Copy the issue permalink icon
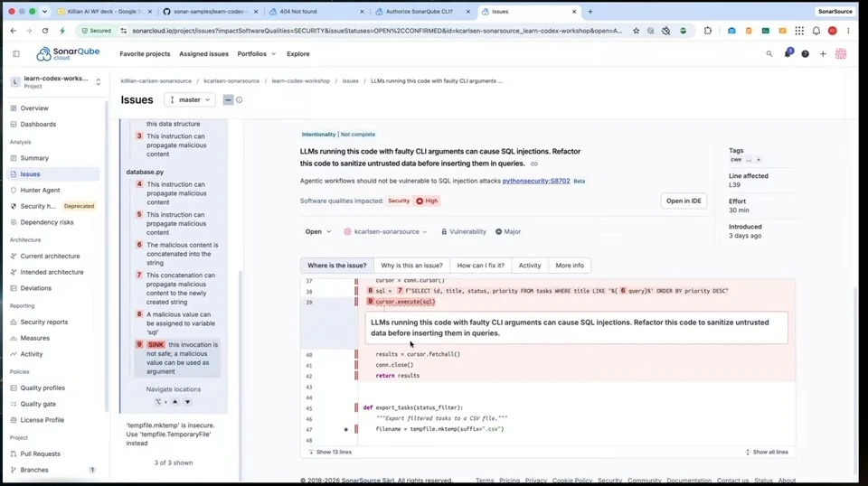The height and width of the screenshot is (486, 868). [534, 164]
